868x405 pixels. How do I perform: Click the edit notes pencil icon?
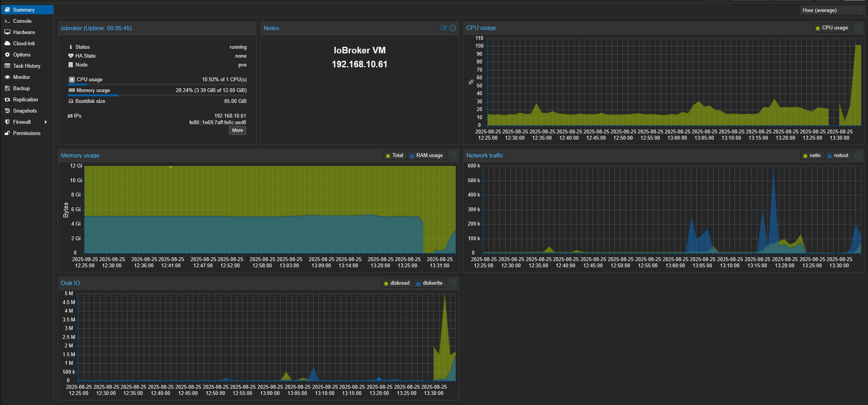tap(444, 28)
